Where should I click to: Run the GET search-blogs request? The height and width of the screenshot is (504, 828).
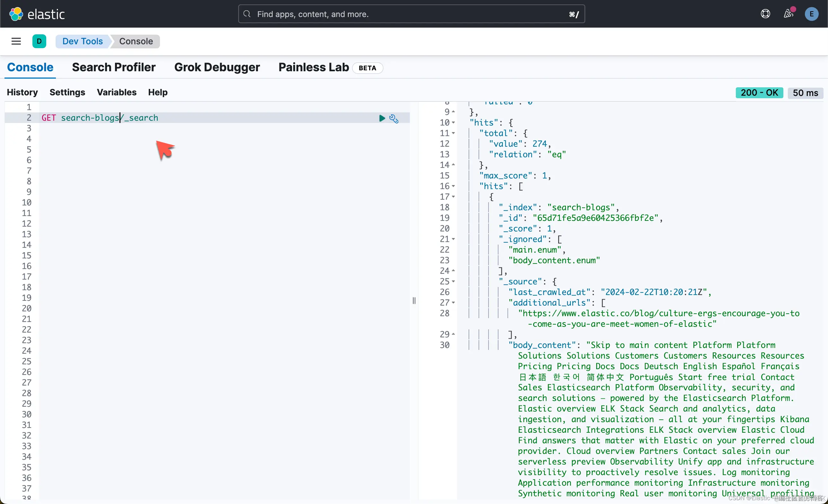(382, 118)
